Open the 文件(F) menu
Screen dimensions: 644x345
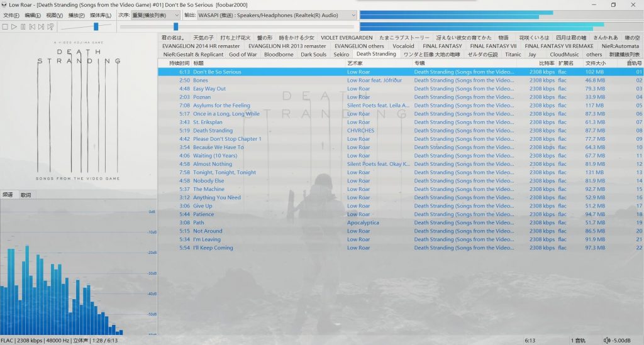[11, 15]
